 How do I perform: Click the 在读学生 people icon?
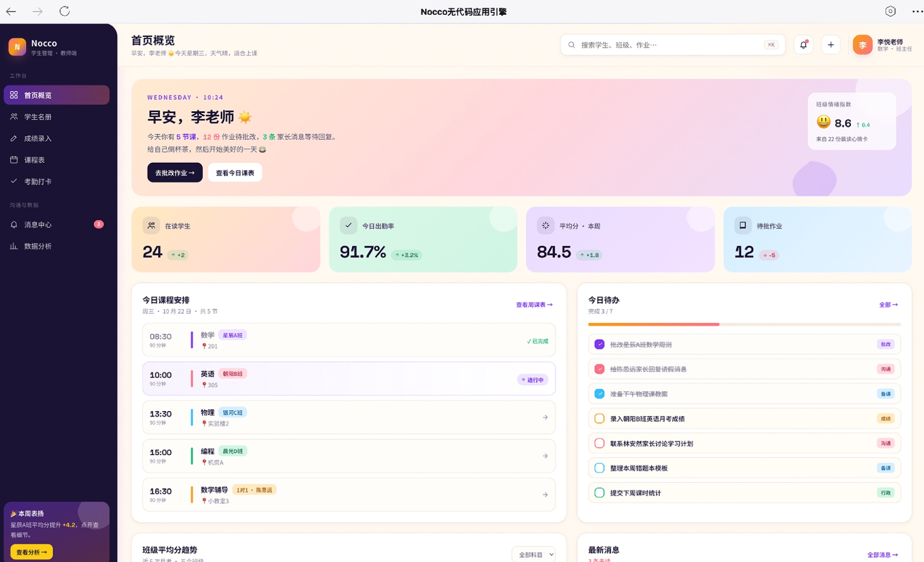pyautogui.click(x=151, y=225)
